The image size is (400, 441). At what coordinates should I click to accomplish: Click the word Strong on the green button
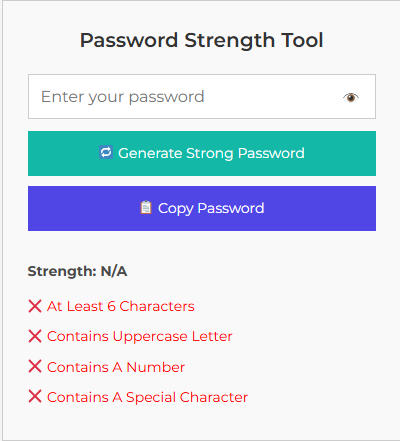[210, 153]
